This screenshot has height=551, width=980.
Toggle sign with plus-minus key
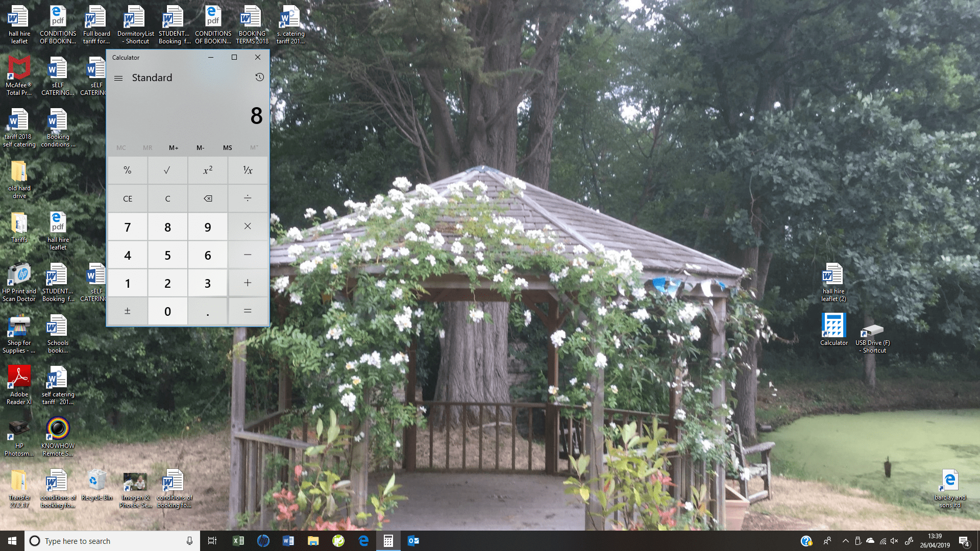[x=128, y=311]
